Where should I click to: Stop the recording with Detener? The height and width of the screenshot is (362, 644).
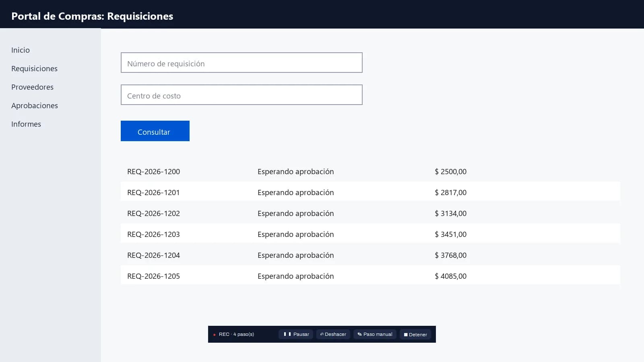[x=415, y=334]
